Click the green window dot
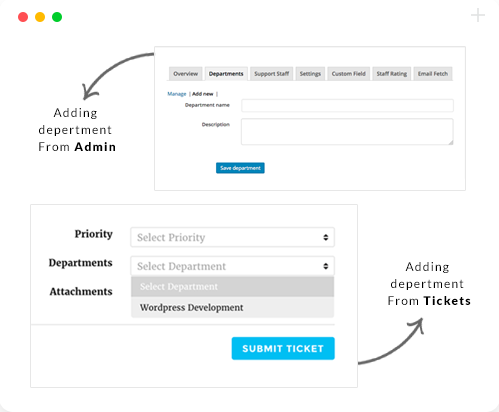The height and width of the screenshot is (412, 499). click(x=57, y=17)
